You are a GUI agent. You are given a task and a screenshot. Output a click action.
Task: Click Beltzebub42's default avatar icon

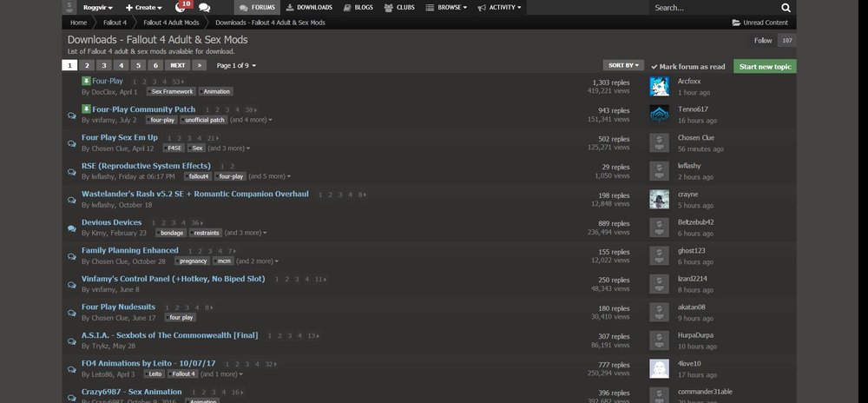pyautogui.click(x=660, y=228)
